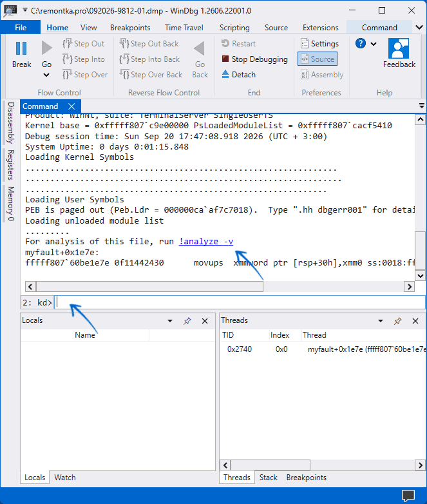The image size is (427, 504).
Task: Click Step Over
Action: (85, 75)
